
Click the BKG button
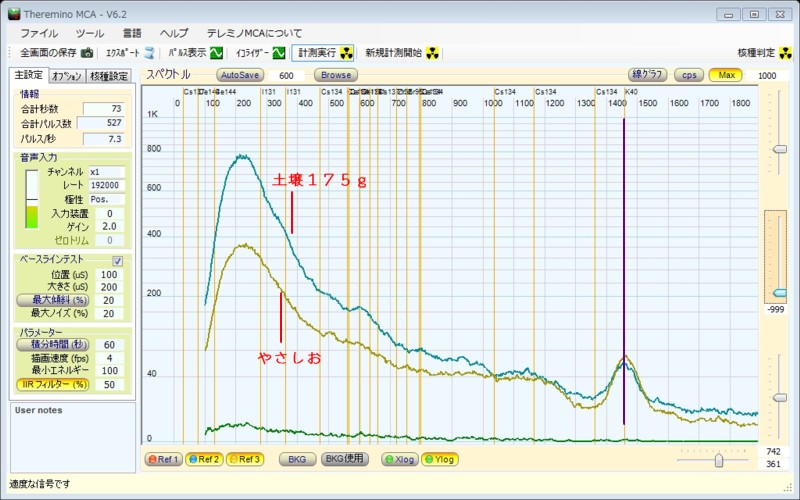(297, 459)
